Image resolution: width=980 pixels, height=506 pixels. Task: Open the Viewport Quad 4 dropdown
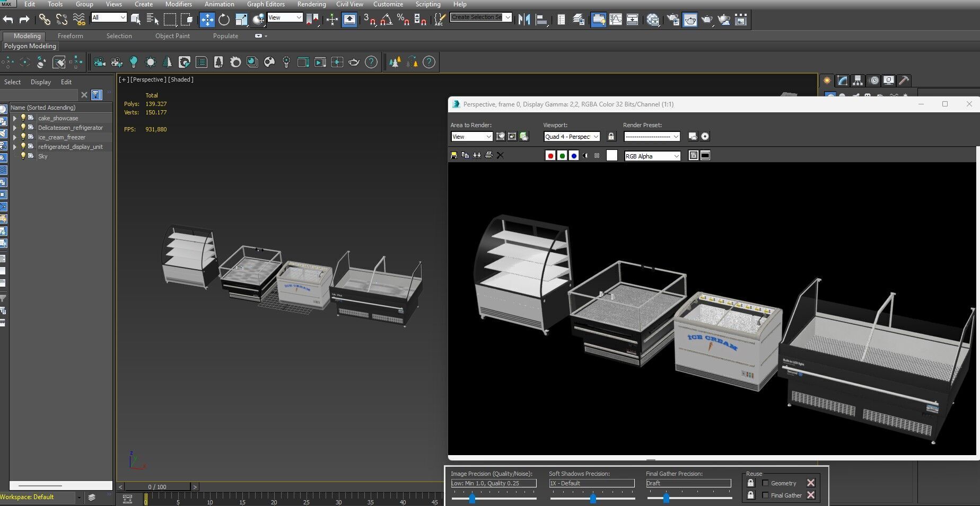point(572,137)
